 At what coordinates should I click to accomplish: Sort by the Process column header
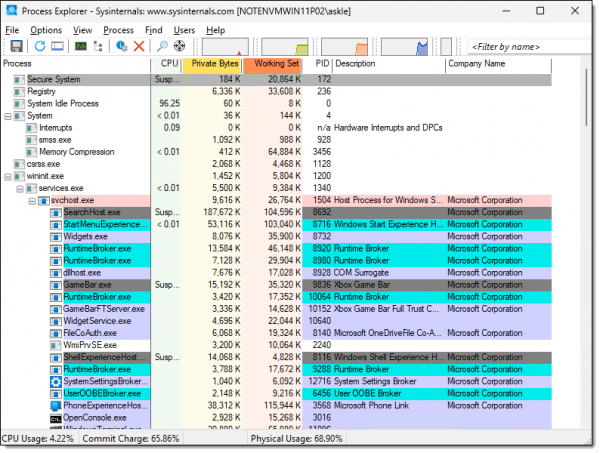pyautogui.click(x=76, y=64)
